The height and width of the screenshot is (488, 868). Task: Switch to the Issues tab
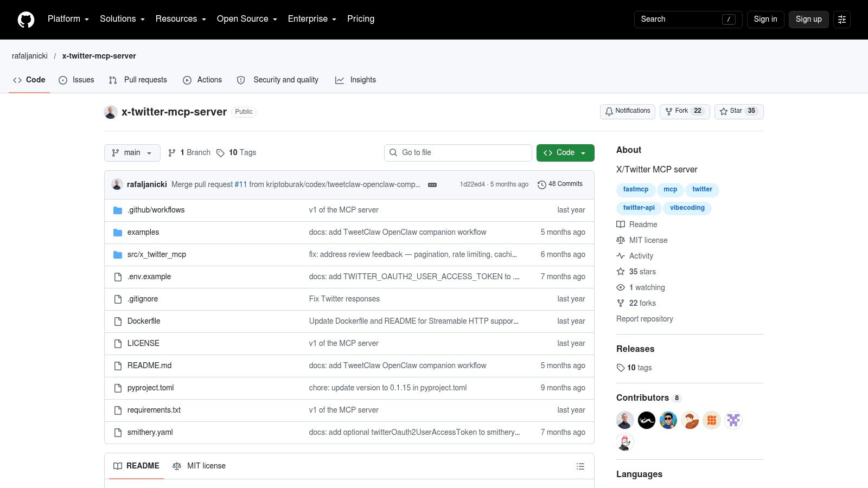click(x=76, y=80)
